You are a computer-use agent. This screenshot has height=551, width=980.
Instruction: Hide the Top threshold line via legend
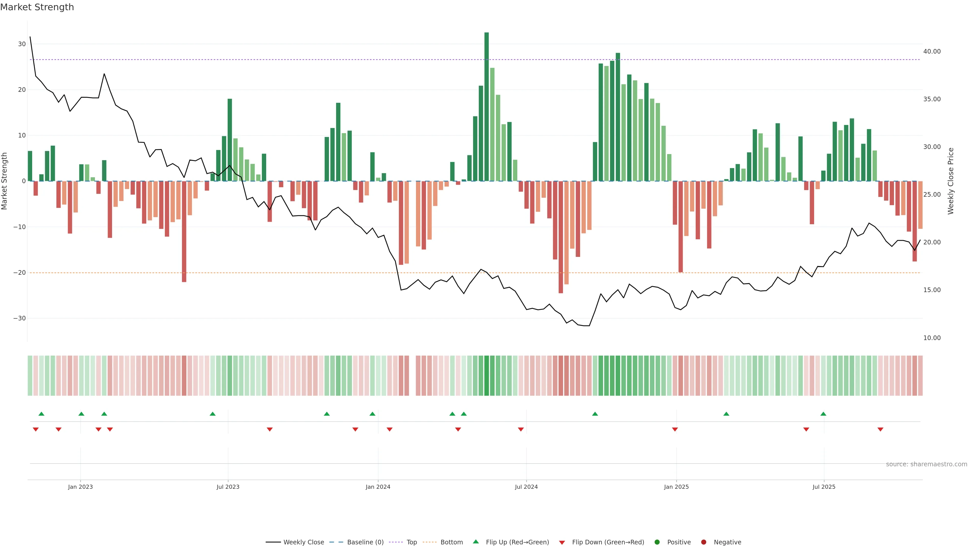pos(411,542)
